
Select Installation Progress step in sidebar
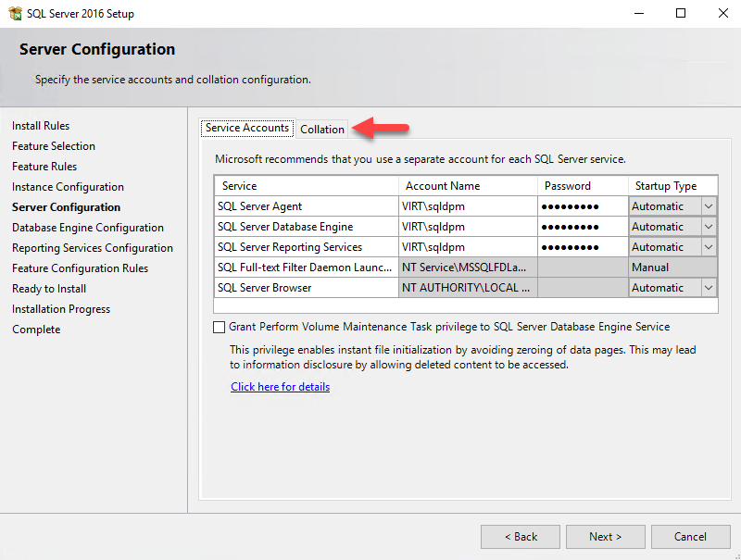(x=61, y=309)
